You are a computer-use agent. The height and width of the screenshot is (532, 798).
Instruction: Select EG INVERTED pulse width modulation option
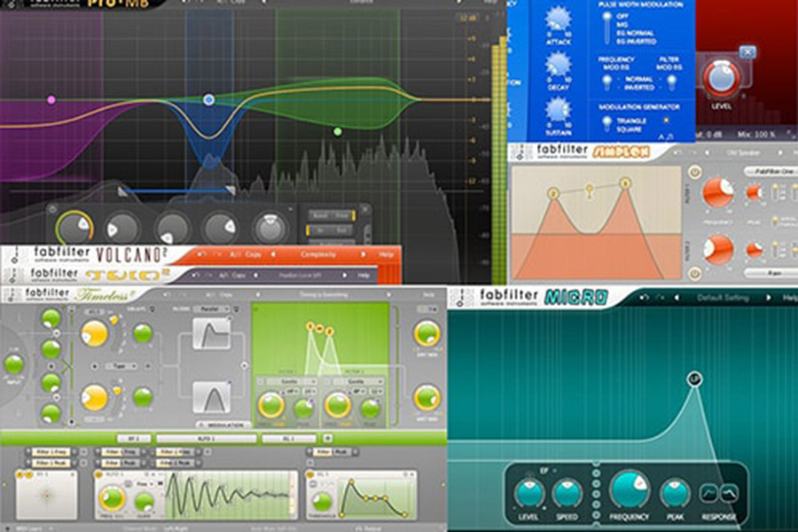tap(635, 41)
